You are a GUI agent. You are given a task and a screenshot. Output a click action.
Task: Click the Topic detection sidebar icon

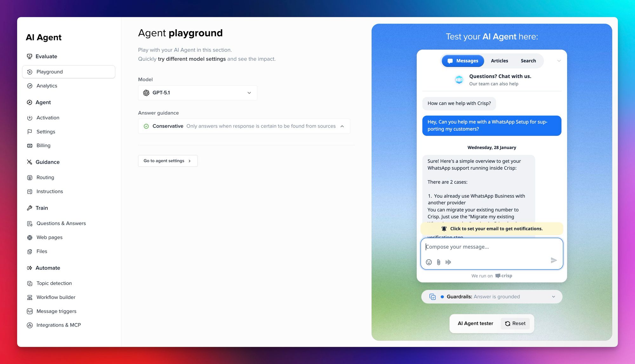coord(30,283)
